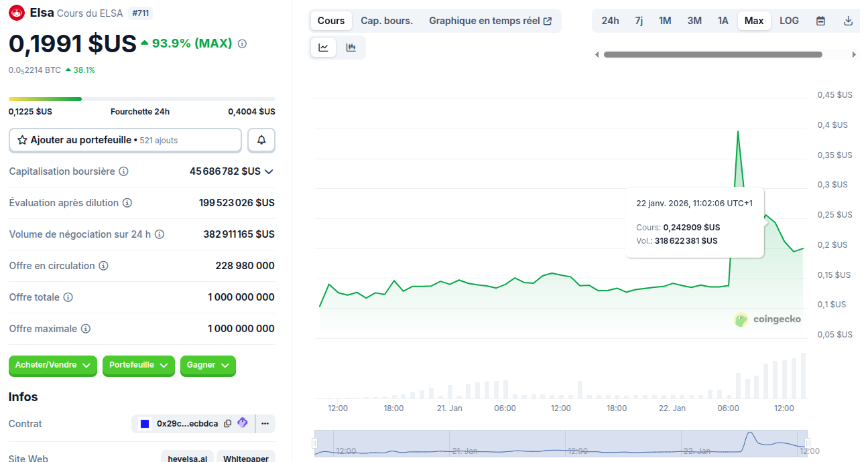Click the Elsa coin logo icon
The image size is (868, 462).
17,13
